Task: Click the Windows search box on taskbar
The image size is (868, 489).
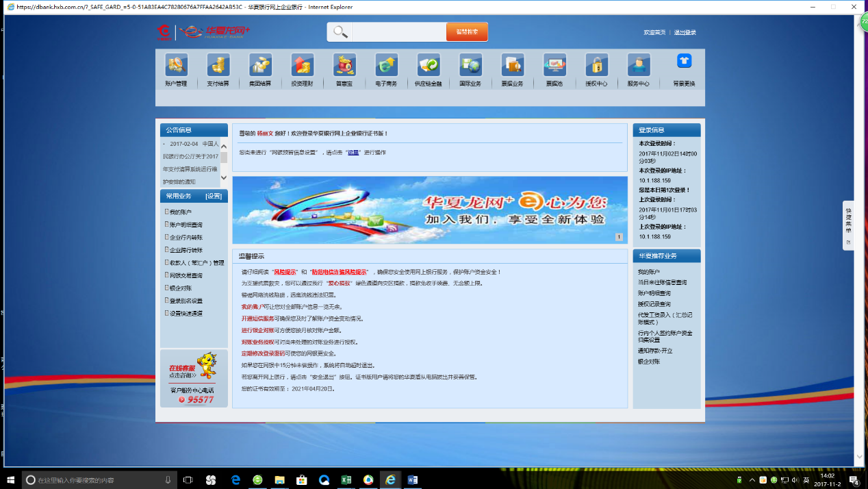Action: pyautogui.click(x=100, y=480)
